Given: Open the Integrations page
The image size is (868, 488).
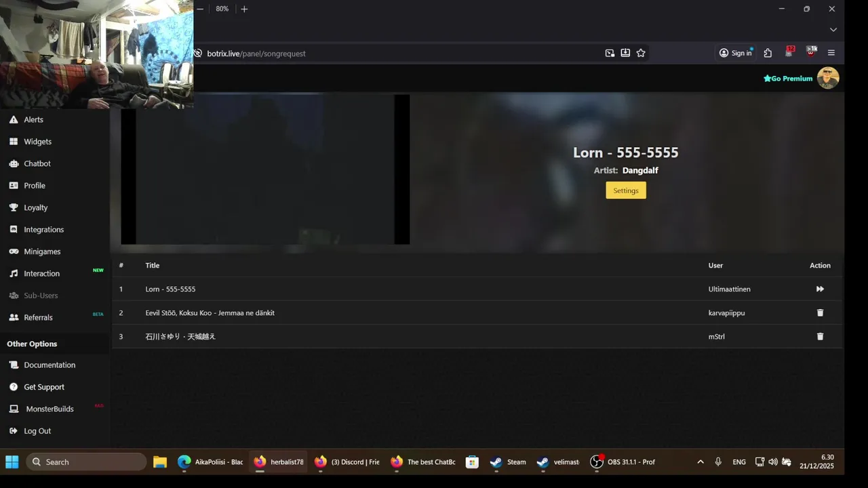Looking at the screenshot, I should click(43, 230).
